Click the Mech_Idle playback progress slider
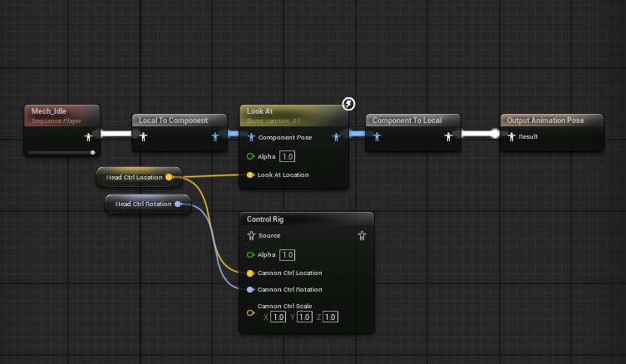Viewport: 626px width, 364px height. [61, 153]
